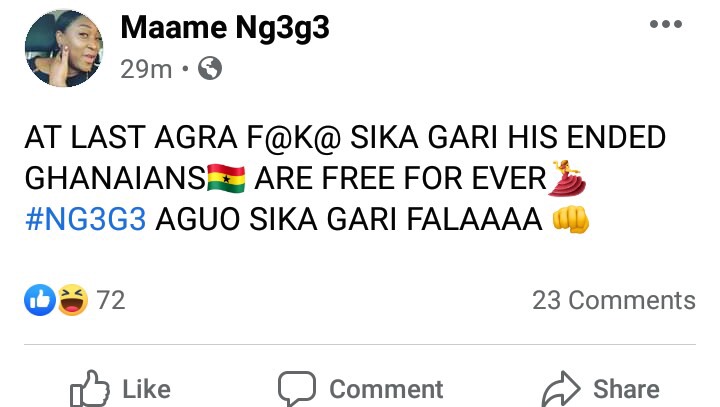Image resolution: width=720 pixels, height=407 pixels.
Task: Click the dancing woman emoji
Action: (x=568, y=178)
